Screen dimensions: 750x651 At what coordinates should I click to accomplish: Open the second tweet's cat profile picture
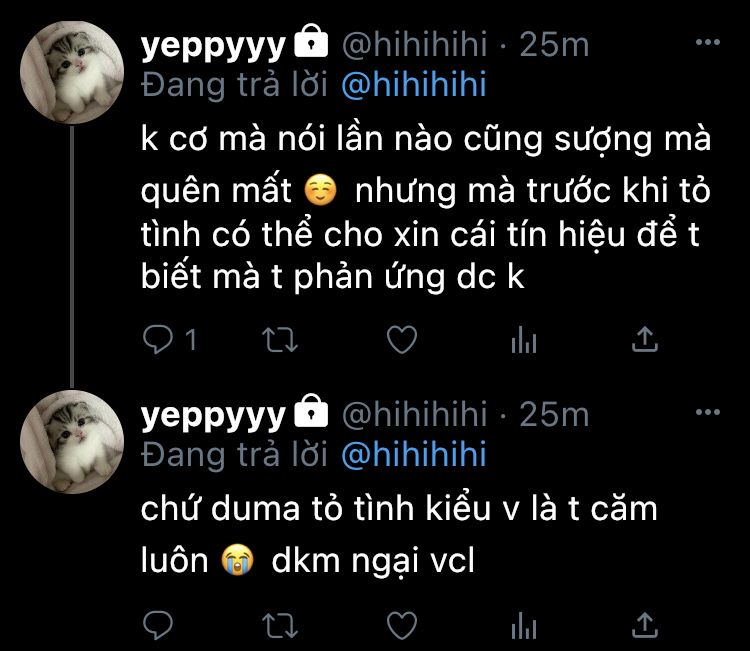72,441
